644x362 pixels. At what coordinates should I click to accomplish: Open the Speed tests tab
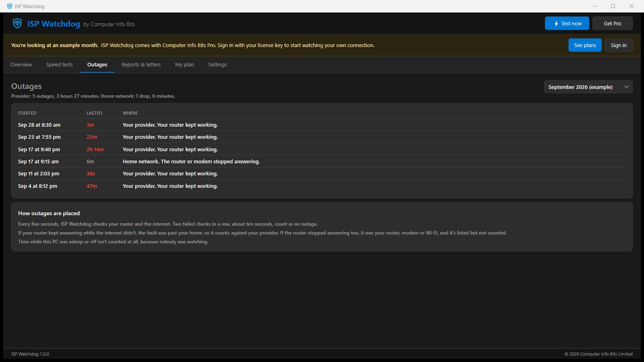pyautogui.click(x=60, y=64)
